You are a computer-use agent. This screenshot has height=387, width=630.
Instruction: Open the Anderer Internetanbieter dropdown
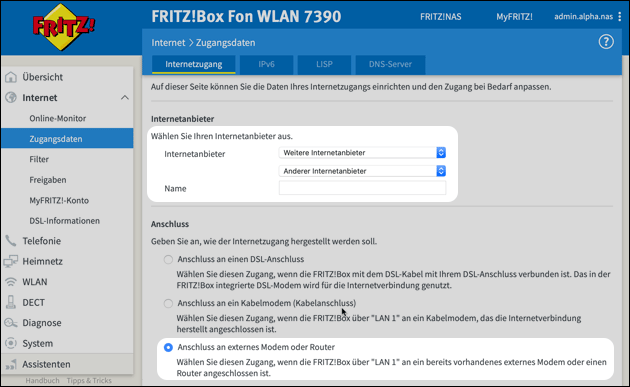click(x=362, y=171)
